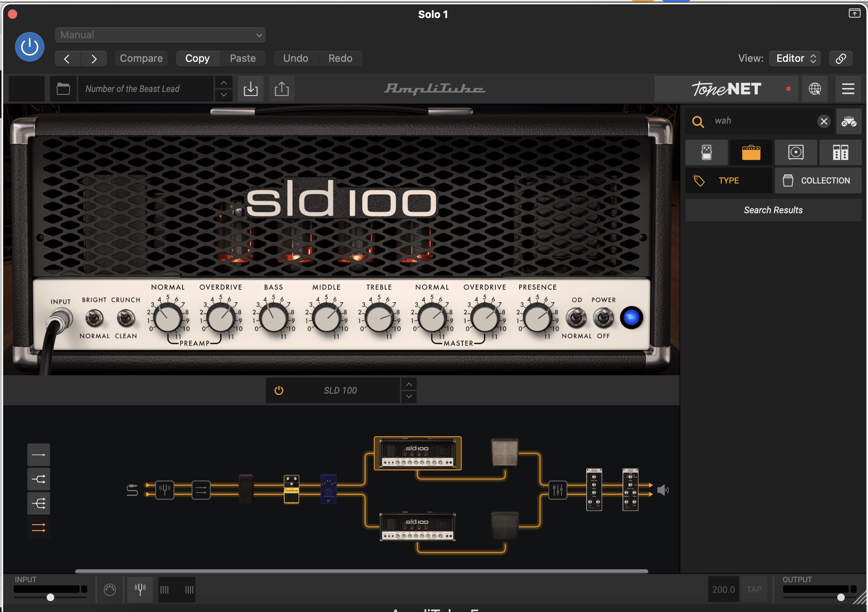Screen dimensions: 868x612
Task: Select the rack effects gear category
Action: tap(841, 152)
